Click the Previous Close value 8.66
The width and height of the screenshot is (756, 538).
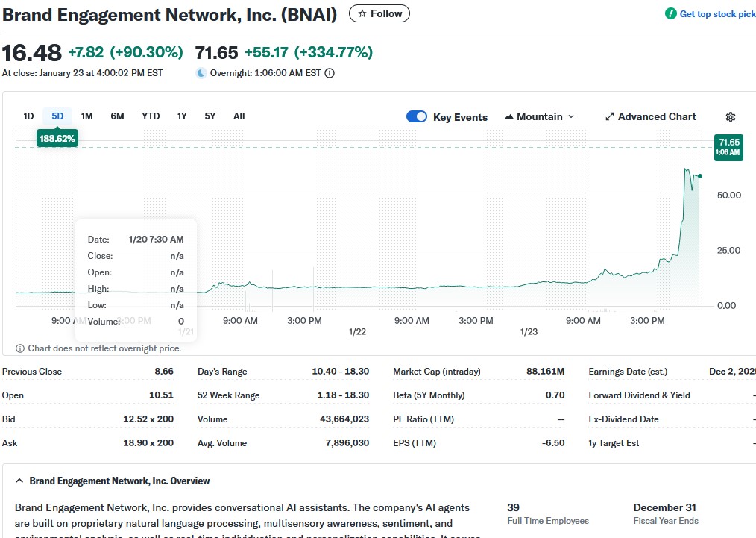tap(164, 372)
